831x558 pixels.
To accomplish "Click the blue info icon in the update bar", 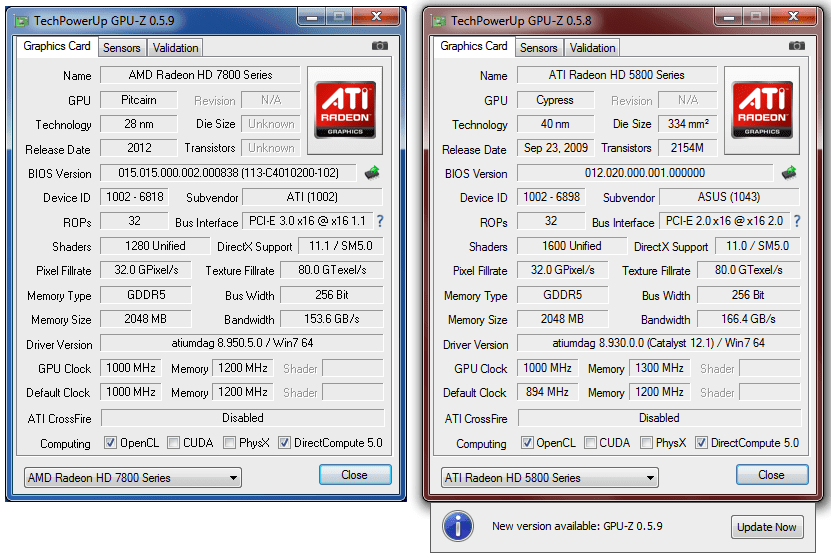I will point(457,526).
